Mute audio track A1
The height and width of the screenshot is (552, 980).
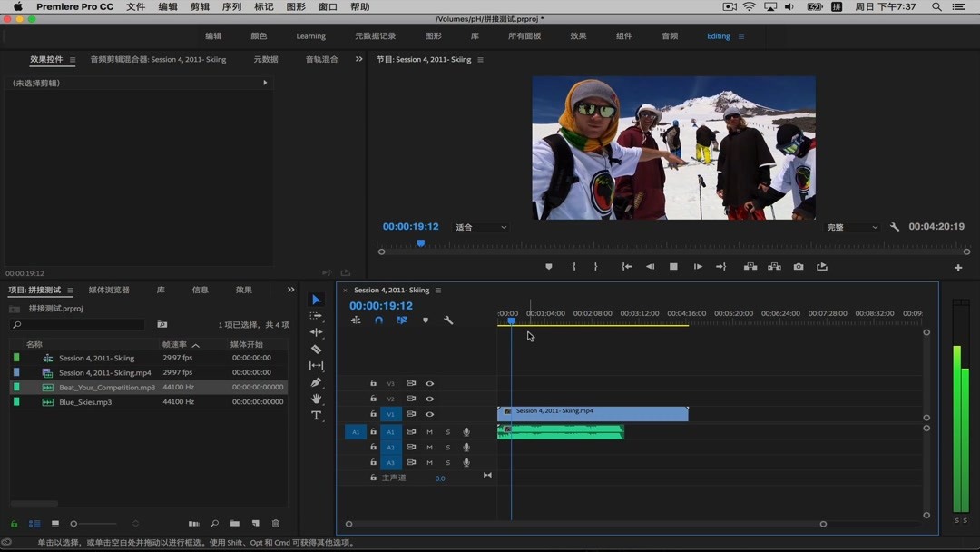pyautogui.click(x=429, y=432)
